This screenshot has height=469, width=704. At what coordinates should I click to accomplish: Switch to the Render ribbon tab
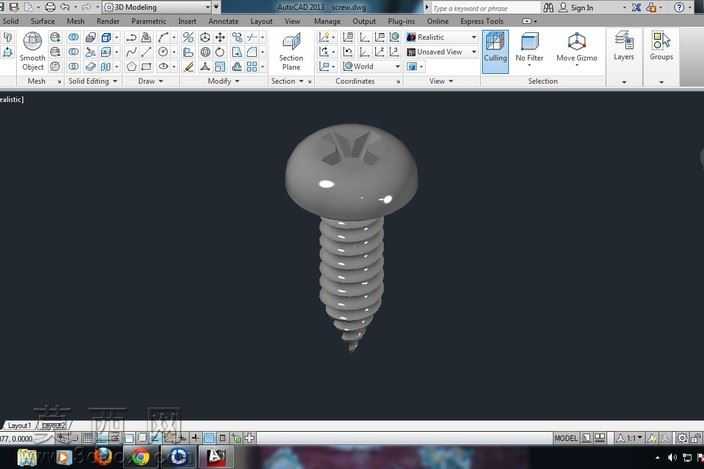108,21
